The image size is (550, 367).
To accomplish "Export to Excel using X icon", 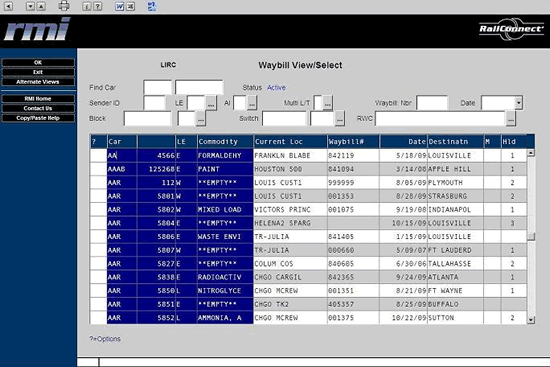I will point(130,6).
